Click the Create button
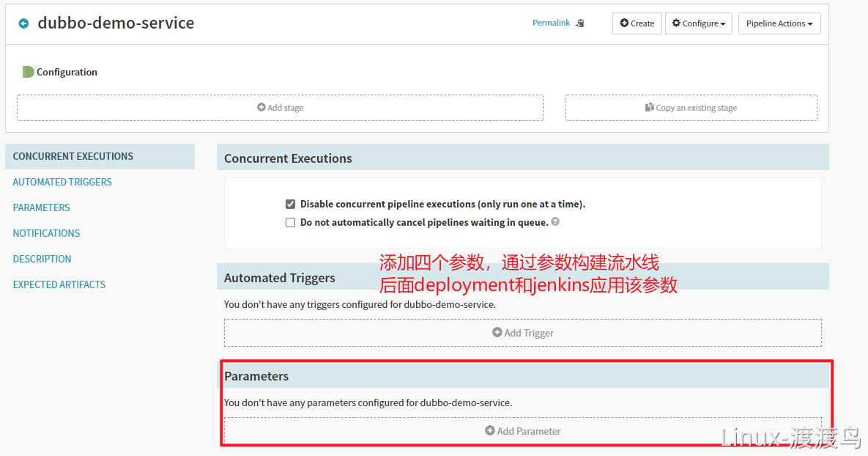Viewport: 868px width, 456px height. 637,23
